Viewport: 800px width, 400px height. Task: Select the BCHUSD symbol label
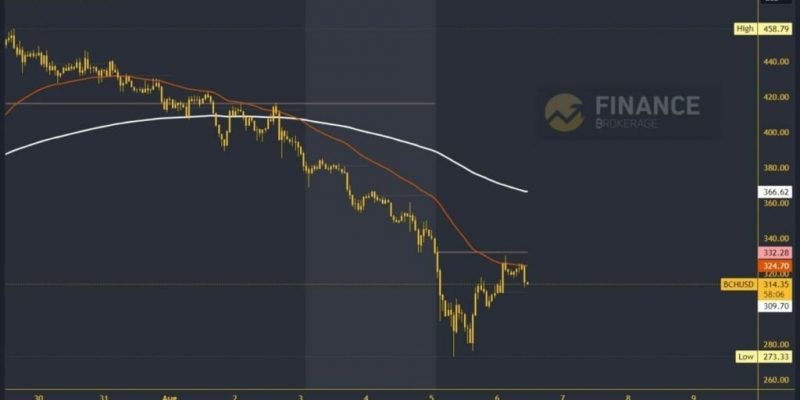coord(739,285)
